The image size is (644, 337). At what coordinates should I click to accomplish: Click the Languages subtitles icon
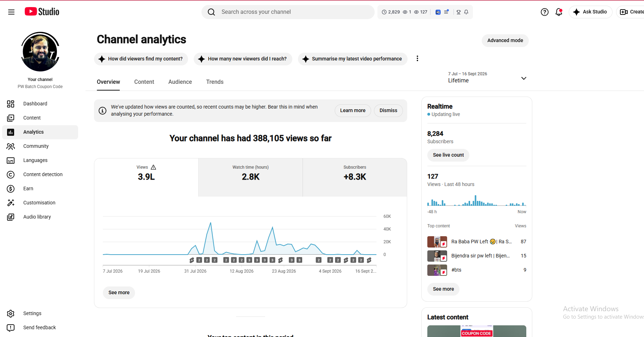click(x=11, y=160)
